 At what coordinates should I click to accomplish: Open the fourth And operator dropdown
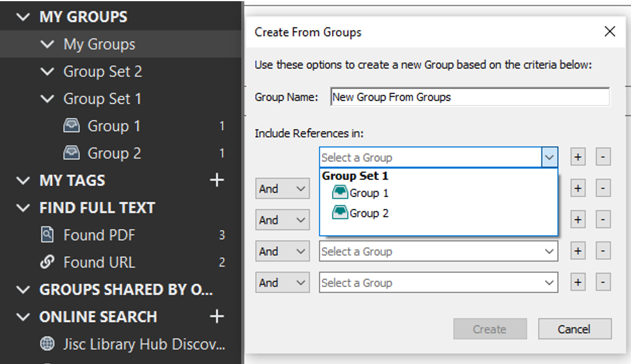tap(282, 283)
